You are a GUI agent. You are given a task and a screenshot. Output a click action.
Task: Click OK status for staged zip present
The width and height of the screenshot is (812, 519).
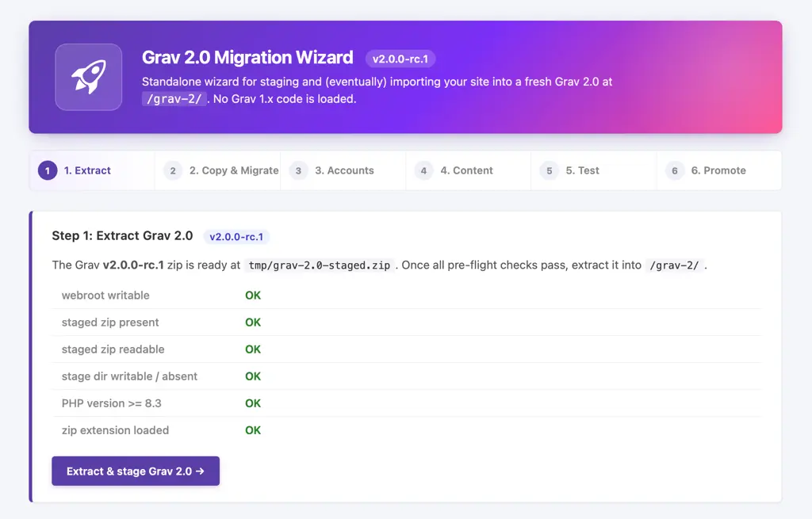253,322
